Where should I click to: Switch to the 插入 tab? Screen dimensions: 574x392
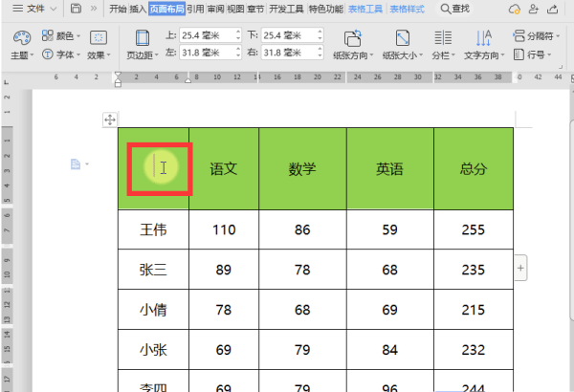pos(138,9)
